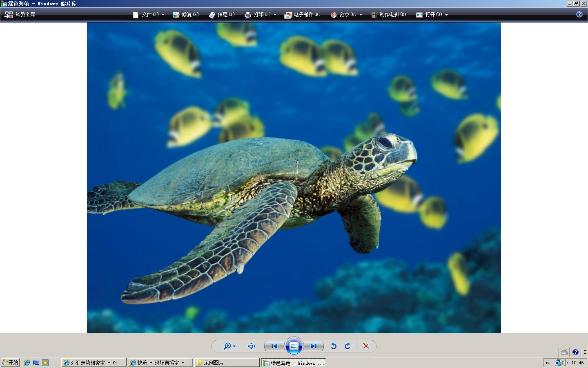The height and width of the screenshot is (368, 588).
Task: Expand the 文件 (File) menu
Action: (149, 15)
